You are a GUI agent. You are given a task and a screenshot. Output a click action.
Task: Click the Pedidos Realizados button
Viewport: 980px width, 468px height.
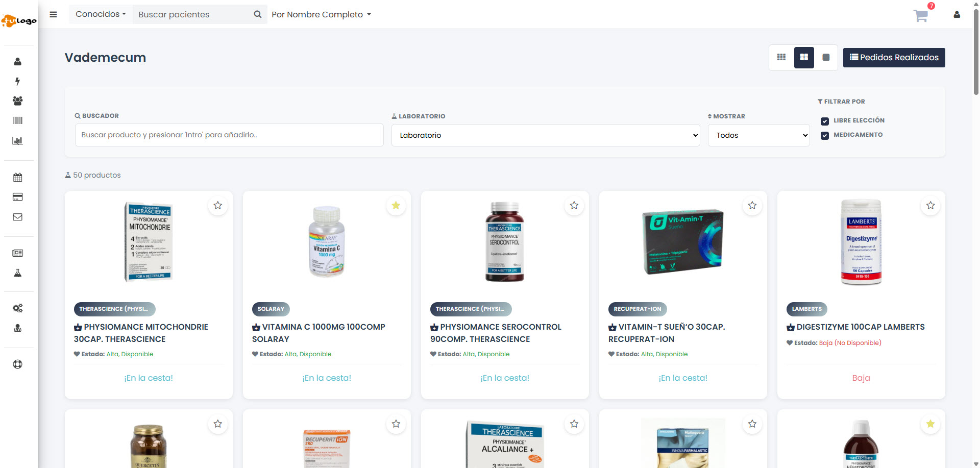click(894, 58)
